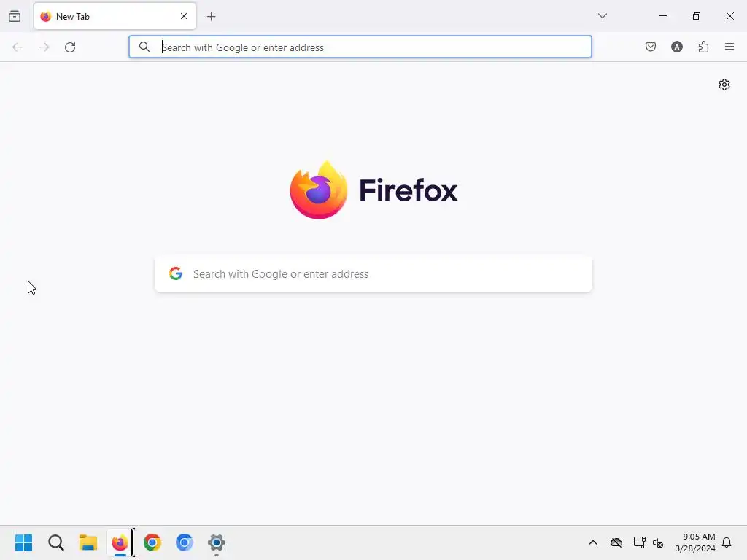Close the Firefox window
747x560 pixels.
(x=729, y=16)
